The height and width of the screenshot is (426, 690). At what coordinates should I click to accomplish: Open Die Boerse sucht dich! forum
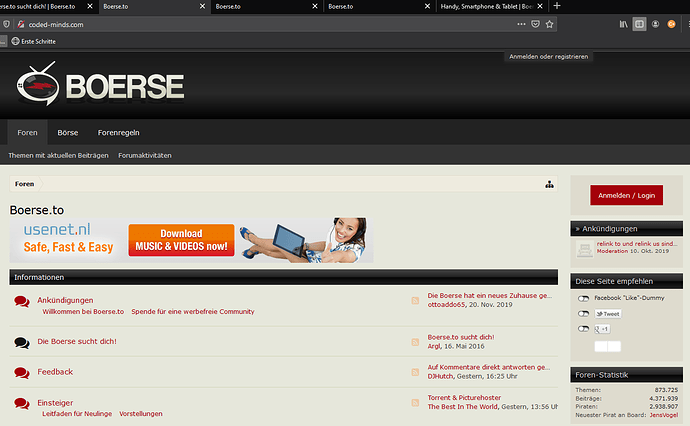point(77,342)
